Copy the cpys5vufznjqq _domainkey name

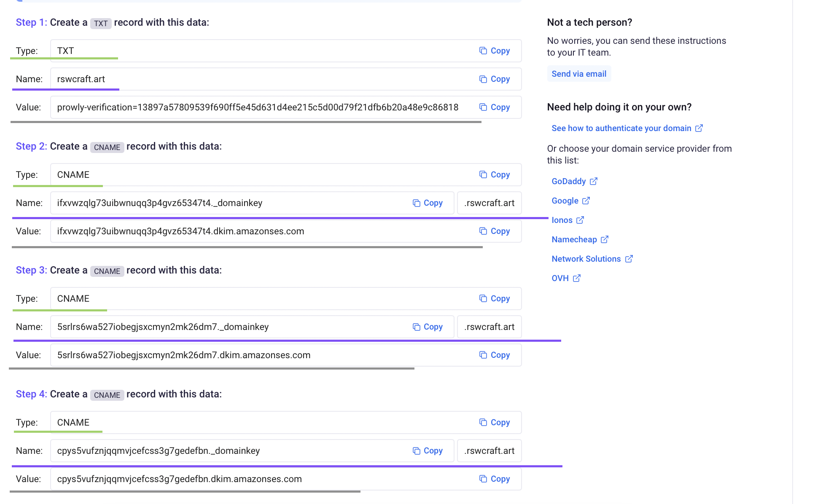tap(428, 450)
